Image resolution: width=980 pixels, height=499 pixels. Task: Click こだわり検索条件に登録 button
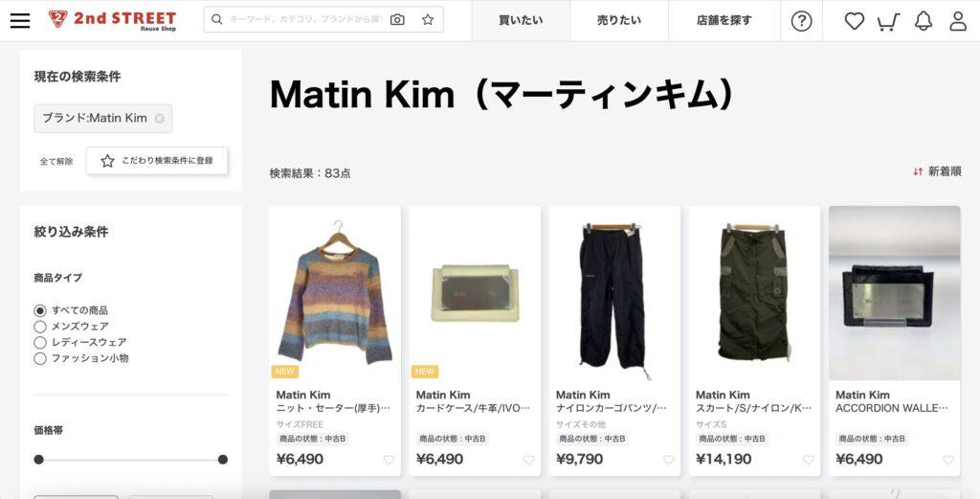tap(157, 161)
